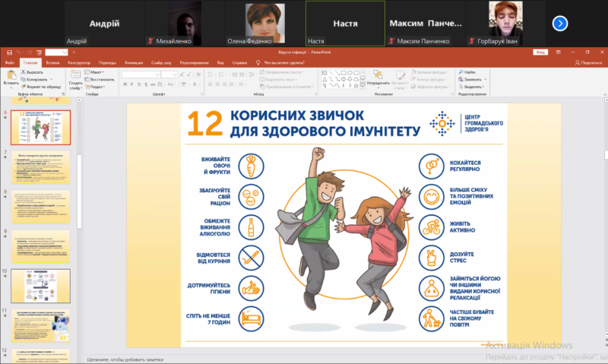608x364 pixels.
Task: Switch to the Вставка (Insert) tab
Action: 52,62
